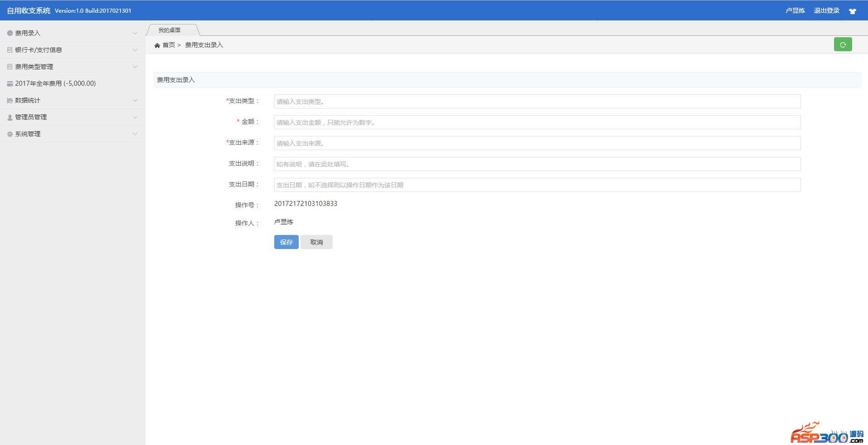Click the 退出登录 logout link
Screen dimensions: 868x445
826,10
